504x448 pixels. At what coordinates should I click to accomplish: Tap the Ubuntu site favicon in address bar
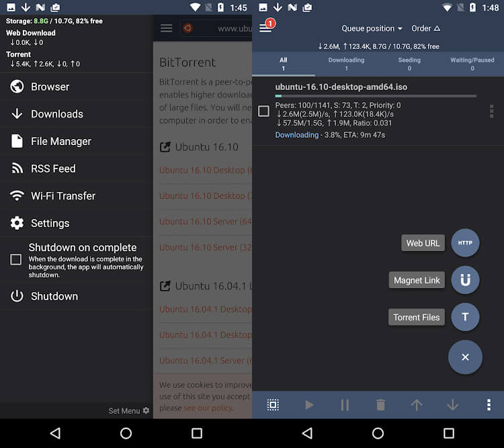coord(187,28)
